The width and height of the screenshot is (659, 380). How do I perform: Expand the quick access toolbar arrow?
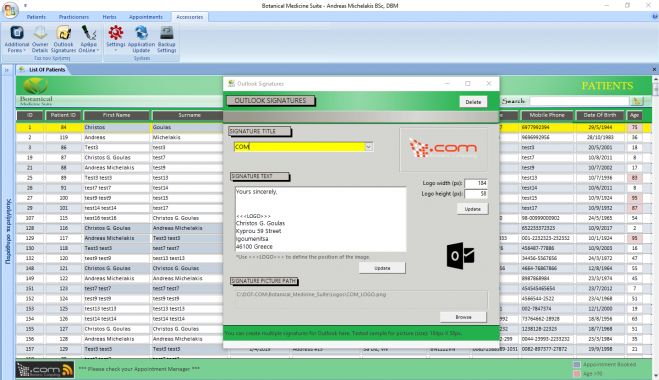pyautogui.click(x=25, y=5)
